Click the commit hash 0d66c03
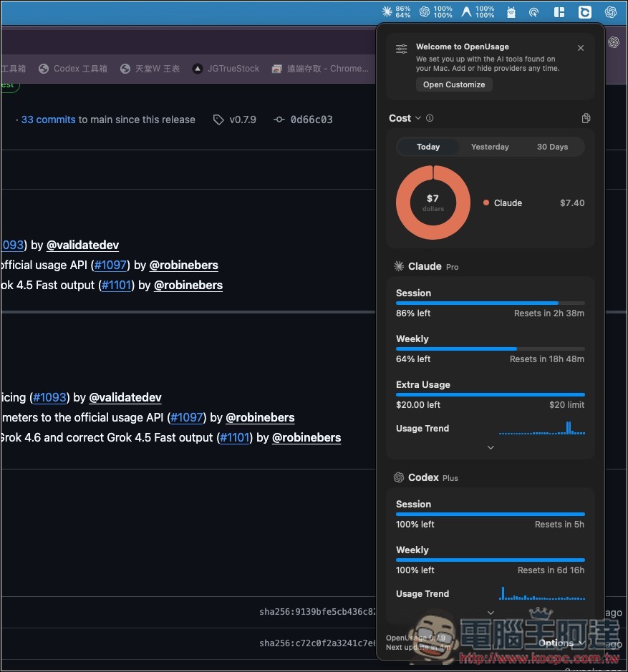Screen dimensions: 628x672 click(x=311, y=120)
